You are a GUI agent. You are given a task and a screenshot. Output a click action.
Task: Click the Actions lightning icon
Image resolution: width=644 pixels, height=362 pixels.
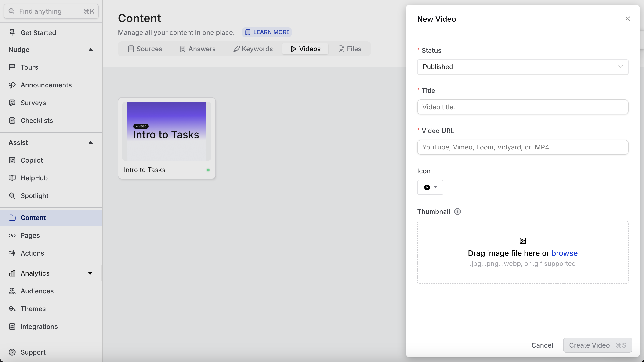(12, 253)
